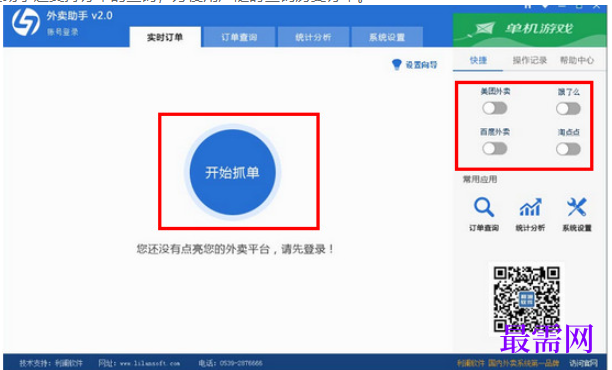This screenshot has height=370, width=612.
Task: Open 订单查询 magnifier shortcut icon
Action: 484,207
